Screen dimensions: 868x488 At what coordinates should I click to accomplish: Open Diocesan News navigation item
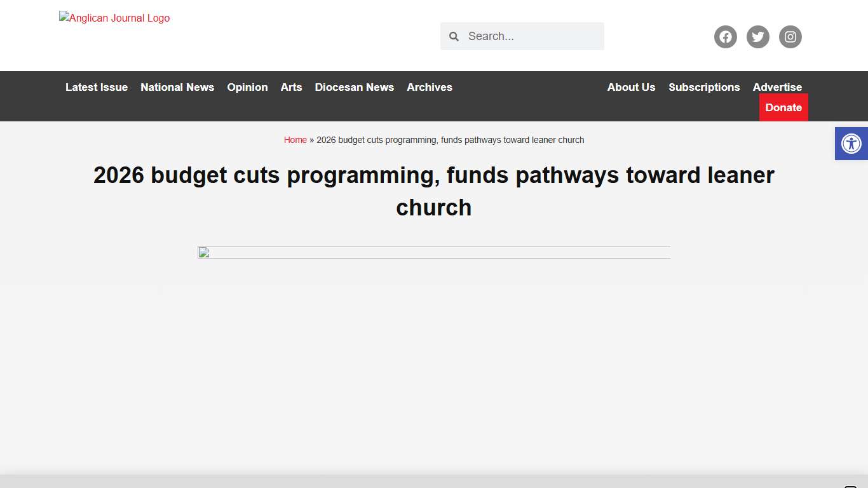pos(354,87)
